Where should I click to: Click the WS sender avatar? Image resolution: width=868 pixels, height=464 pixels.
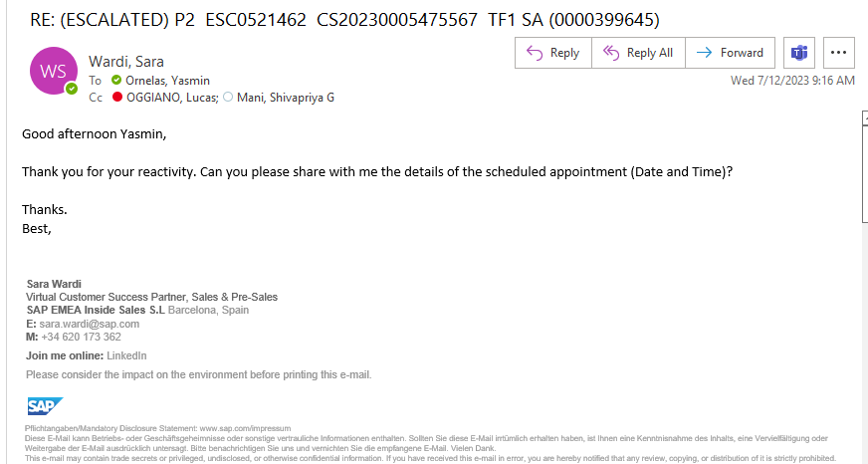click(53, 71)
